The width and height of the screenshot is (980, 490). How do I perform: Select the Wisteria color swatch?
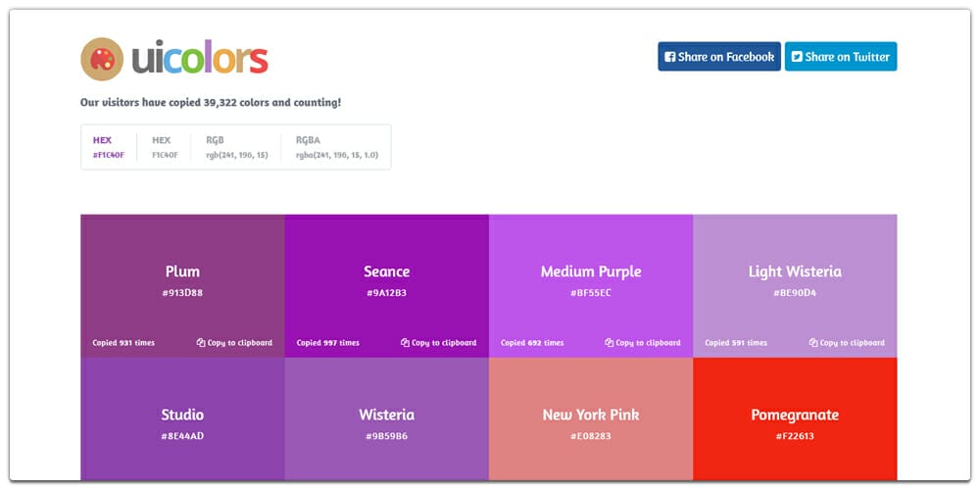(386, 419)
